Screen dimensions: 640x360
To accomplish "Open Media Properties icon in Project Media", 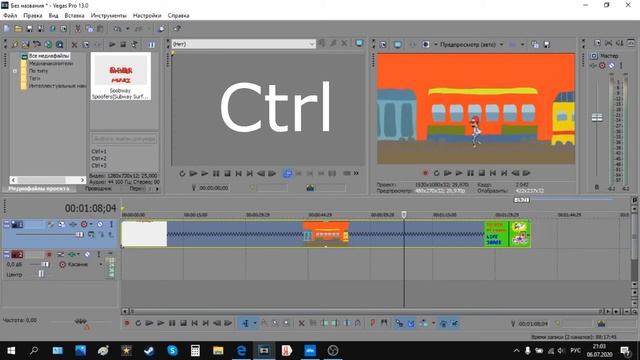I will 86,44.
